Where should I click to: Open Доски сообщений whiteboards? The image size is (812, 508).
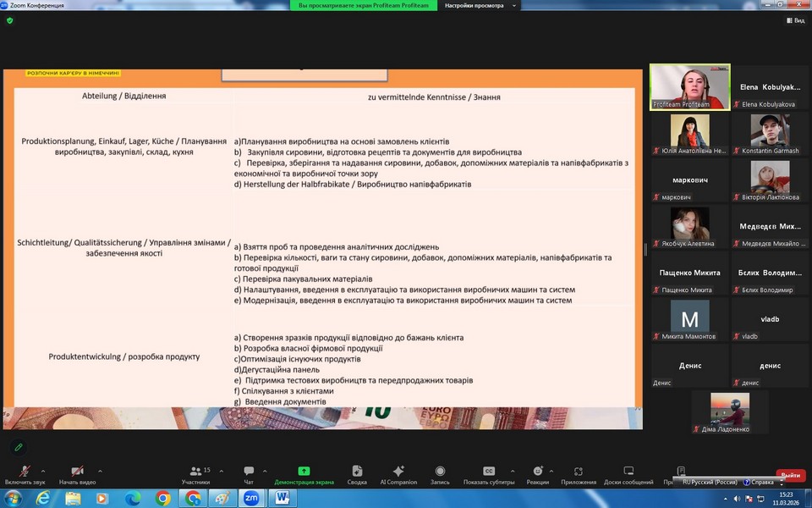(628, 474)
